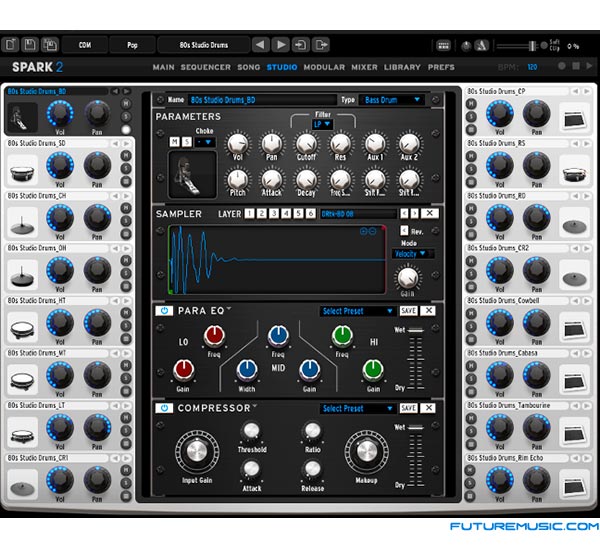Select the 80s Studio Drums_HT tom image

22,328
